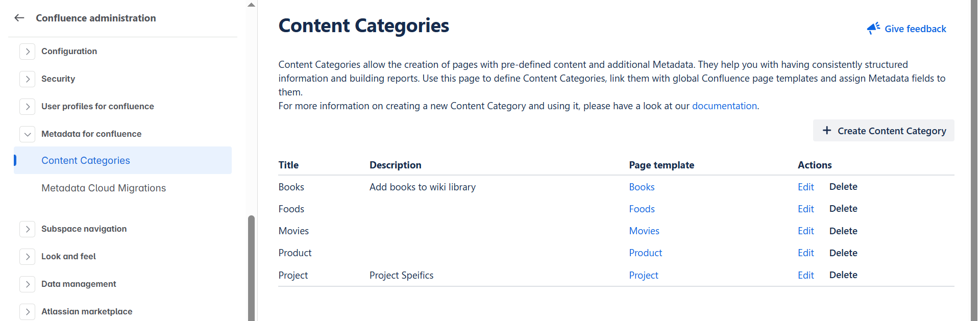Screen dimensions: 980x321
Task: Expand User profiles for confluence chevron
Action: [28, 107]
